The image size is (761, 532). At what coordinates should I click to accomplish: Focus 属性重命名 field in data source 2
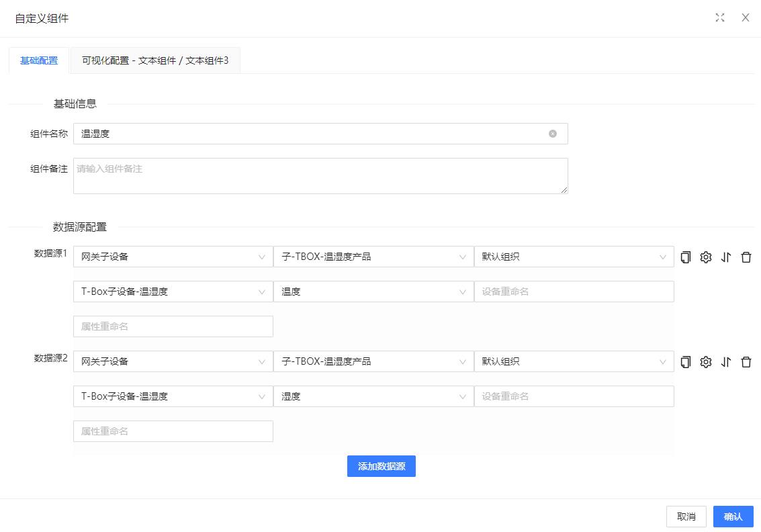pos(173,431)
